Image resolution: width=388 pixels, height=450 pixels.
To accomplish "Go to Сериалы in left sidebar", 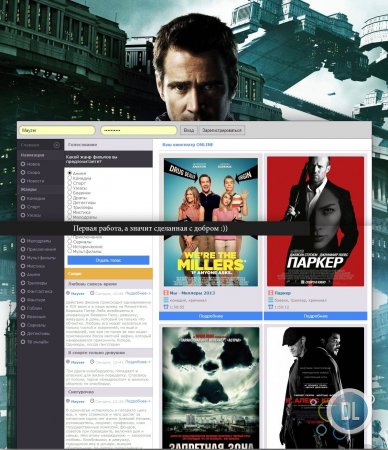I will 36,325.
